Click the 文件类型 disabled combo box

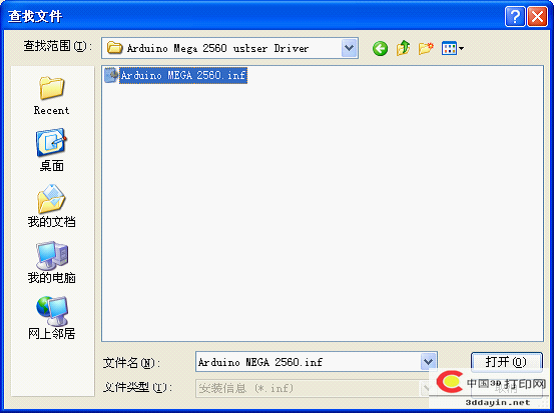point(312,389)
